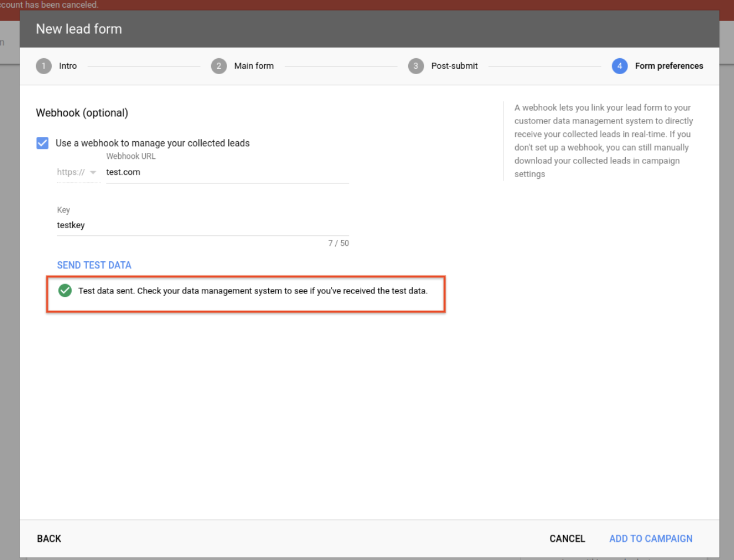The image size is (734, 560).
Task: Select the Form preferences step label
Action: coord(669,66)
